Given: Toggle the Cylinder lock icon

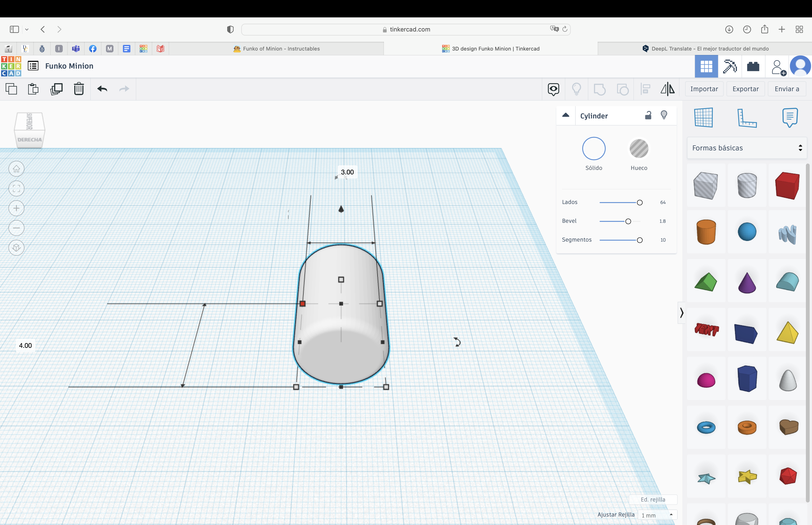Looking at the screenshot, I should (648, 115).
